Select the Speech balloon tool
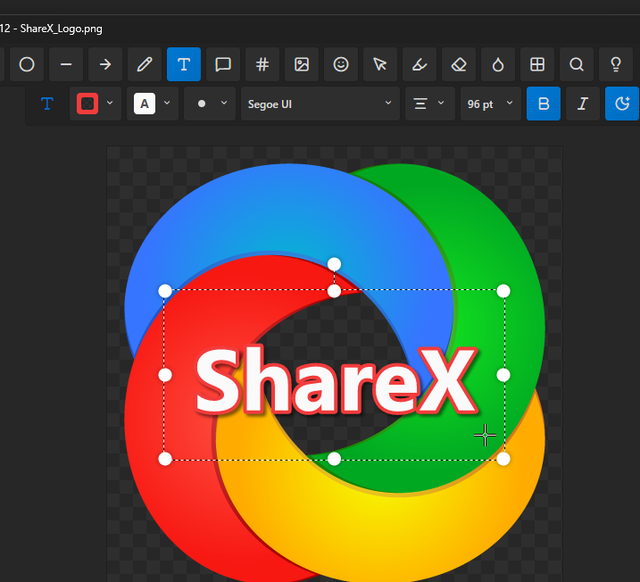 (x=223, y=64)
